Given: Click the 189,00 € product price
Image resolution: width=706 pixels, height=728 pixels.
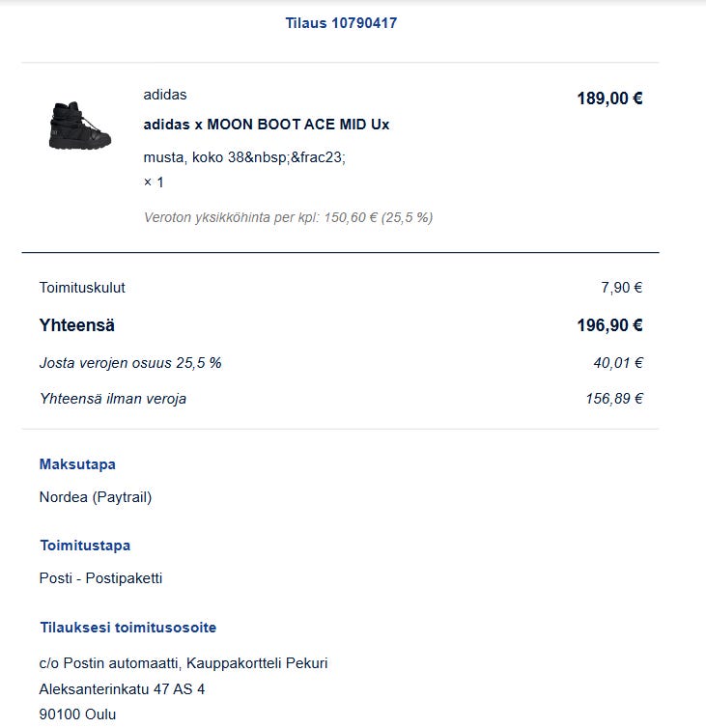Looking at the screenshot, I should tap(609, 98).
